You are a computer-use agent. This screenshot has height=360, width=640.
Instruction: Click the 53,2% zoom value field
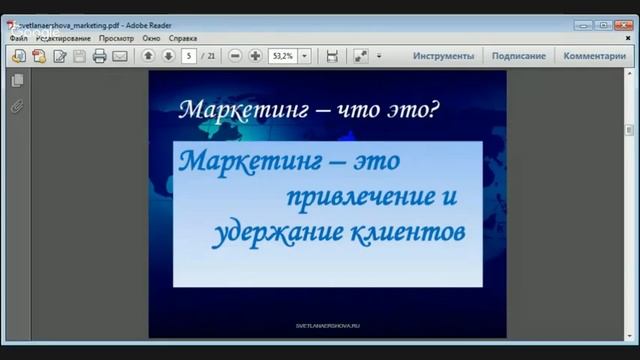pos(283,56)
